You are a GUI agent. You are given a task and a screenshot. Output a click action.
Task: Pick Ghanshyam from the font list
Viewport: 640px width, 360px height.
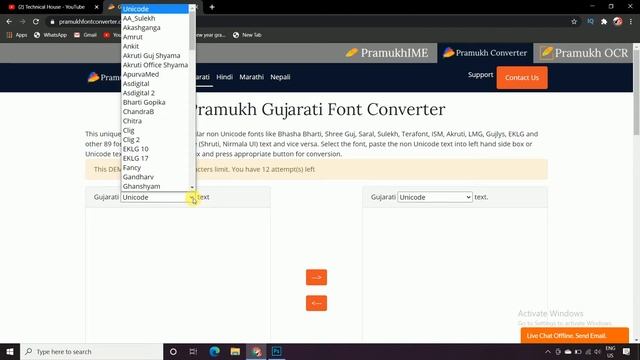[155, 186]
